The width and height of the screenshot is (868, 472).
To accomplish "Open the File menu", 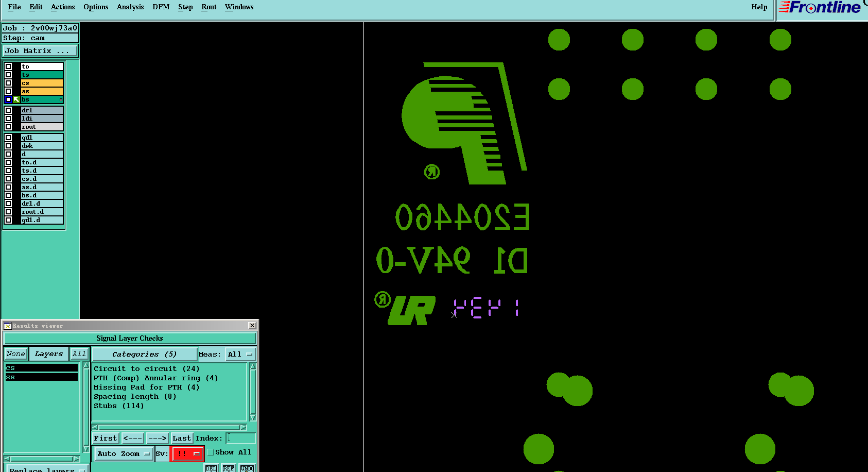I will click(x=14, y=7).
